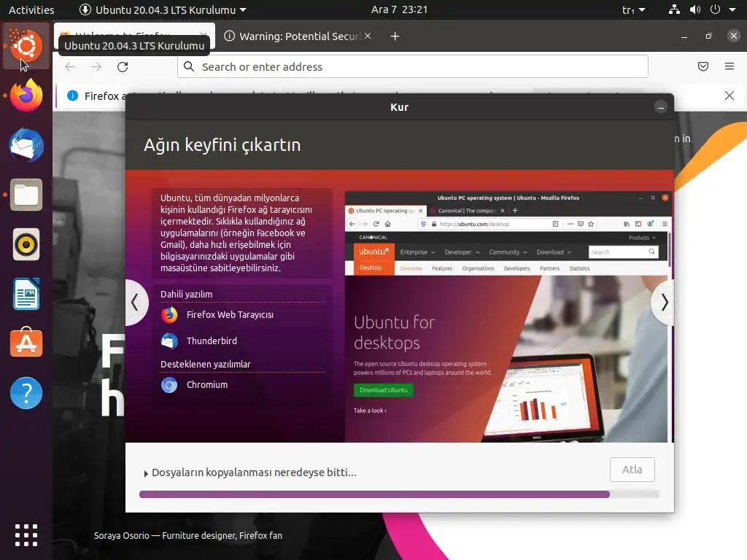
Task: Open Ubuntu Software from the dock
Action: [26, 343]
